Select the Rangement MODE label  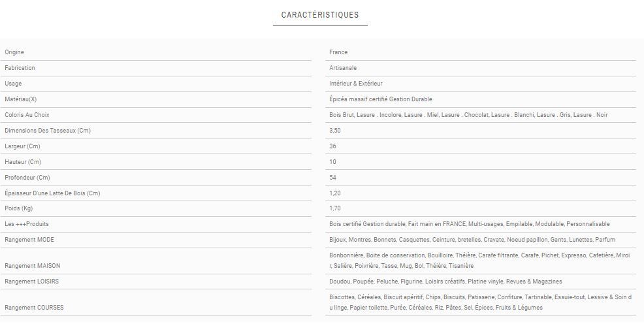coord(29,240)
